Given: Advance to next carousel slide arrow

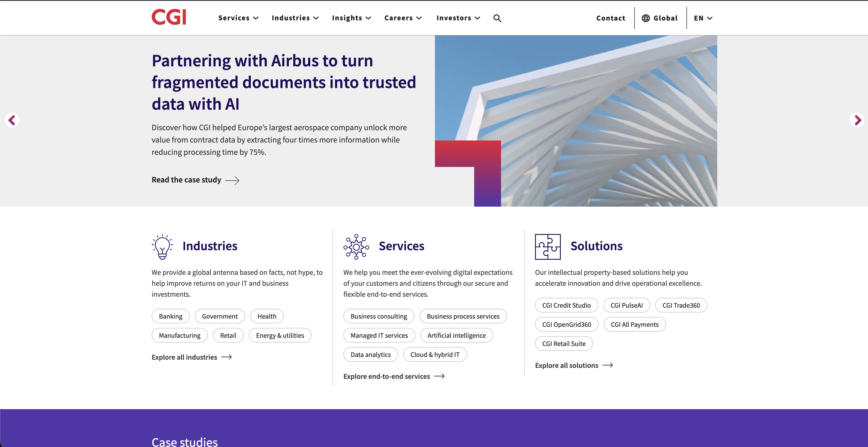Looking at the screenshot, I should (x=857, y=120).
